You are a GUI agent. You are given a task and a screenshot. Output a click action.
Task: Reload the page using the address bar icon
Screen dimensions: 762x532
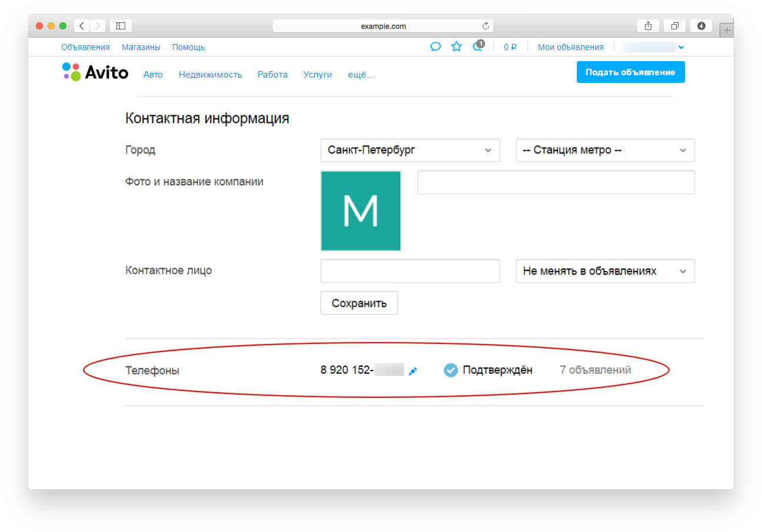[x=486, y=26]
